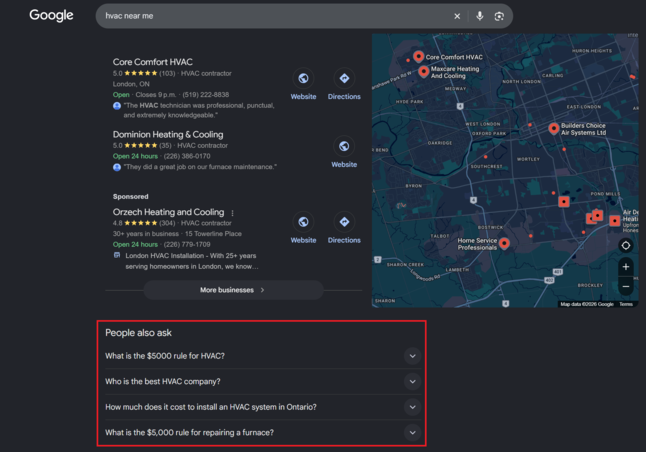The image size is (646, 452).
Task: Select the Home Service Professionals map pin
Action: pos(504,243)
